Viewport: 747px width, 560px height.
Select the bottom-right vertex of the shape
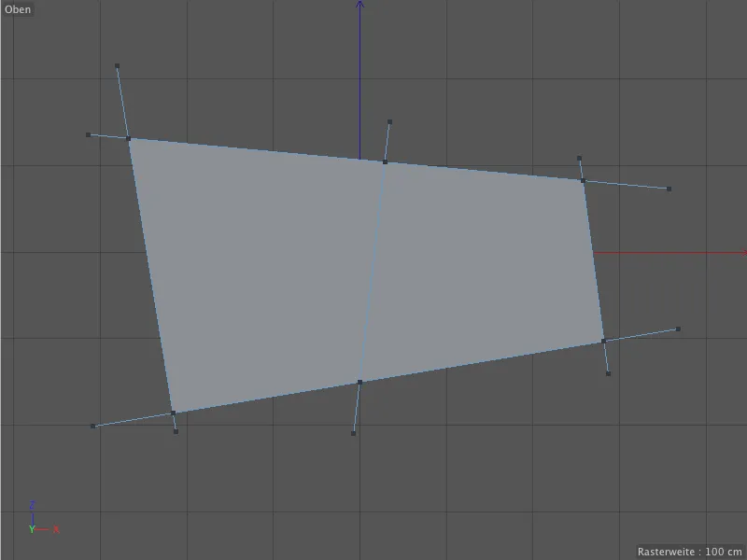click(605, 341)
